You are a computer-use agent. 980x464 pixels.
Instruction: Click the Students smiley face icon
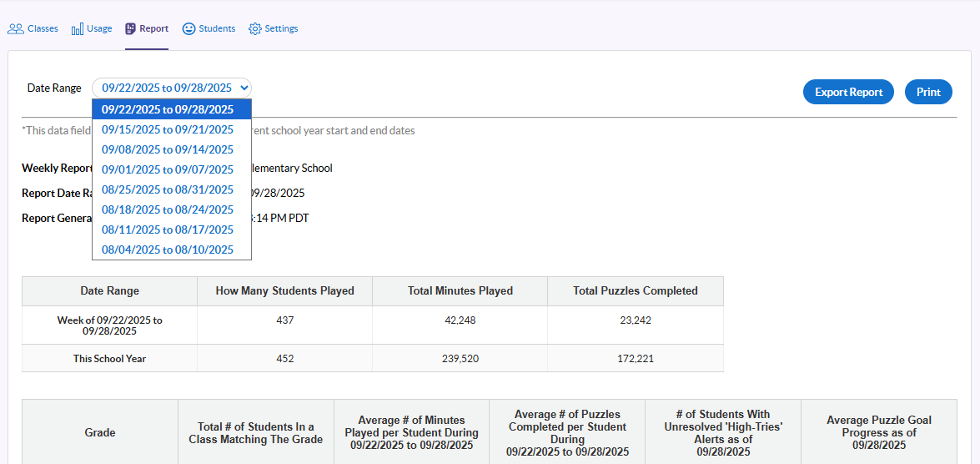(188, 28)
